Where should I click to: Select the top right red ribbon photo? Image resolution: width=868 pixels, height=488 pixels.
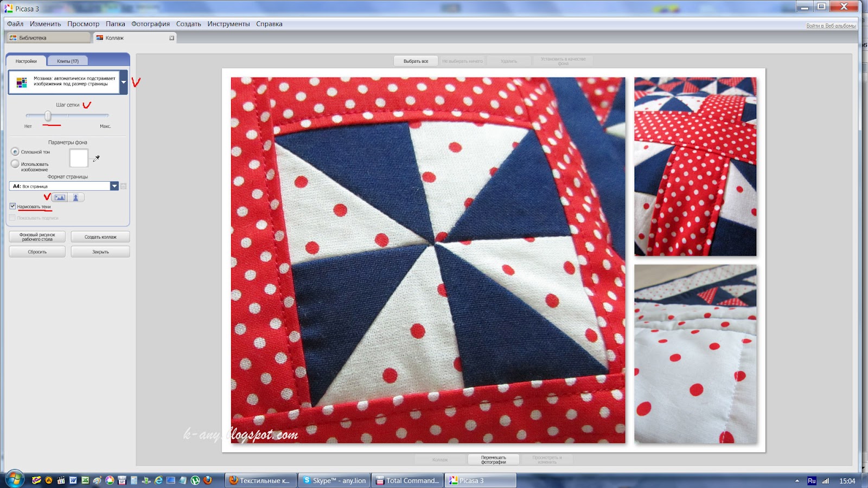tap(695, 166)
